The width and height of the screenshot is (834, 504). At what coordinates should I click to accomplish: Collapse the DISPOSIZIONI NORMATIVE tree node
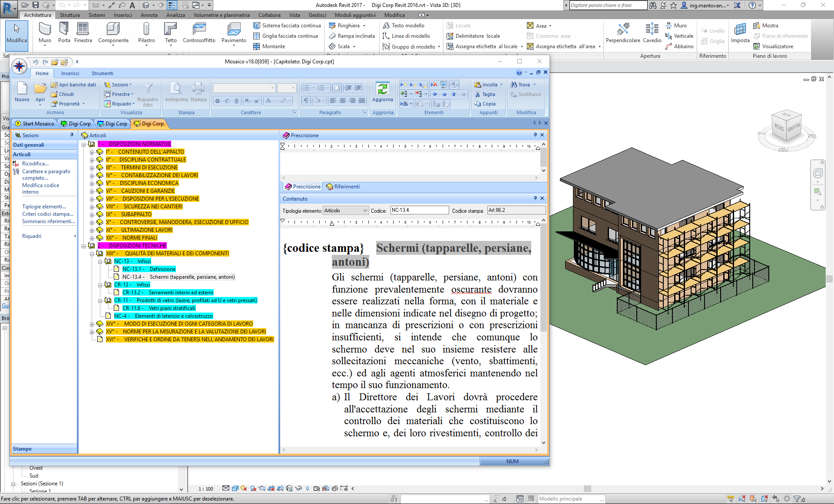[x=84, y=144]
